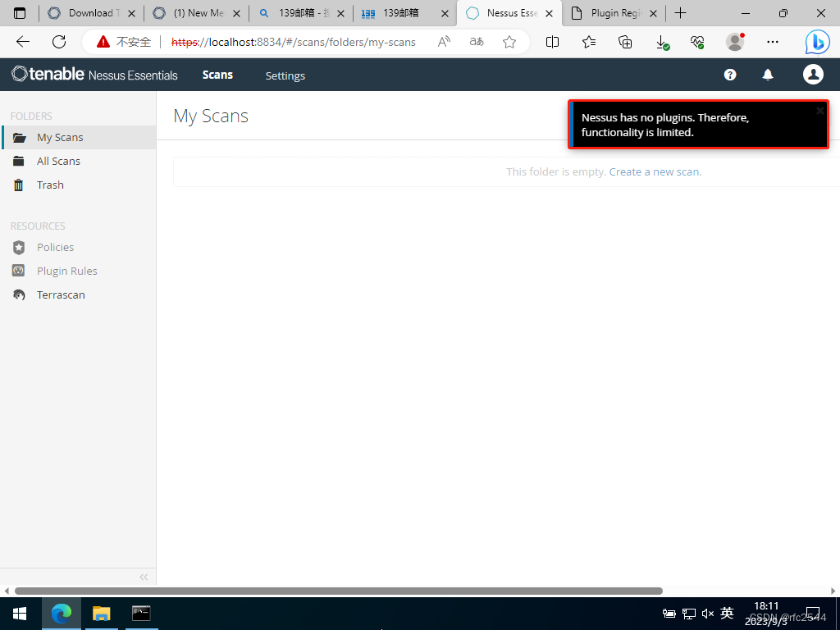Switch to the 139邮箱 search tab
This screenshot has width=840, height=630.
pos(294,13)
